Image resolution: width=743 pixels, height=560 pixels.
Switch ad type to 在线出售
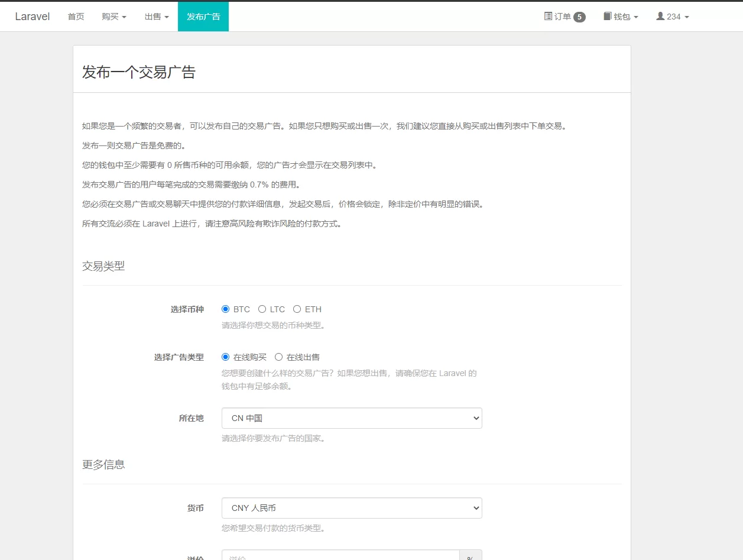(278, 357)
